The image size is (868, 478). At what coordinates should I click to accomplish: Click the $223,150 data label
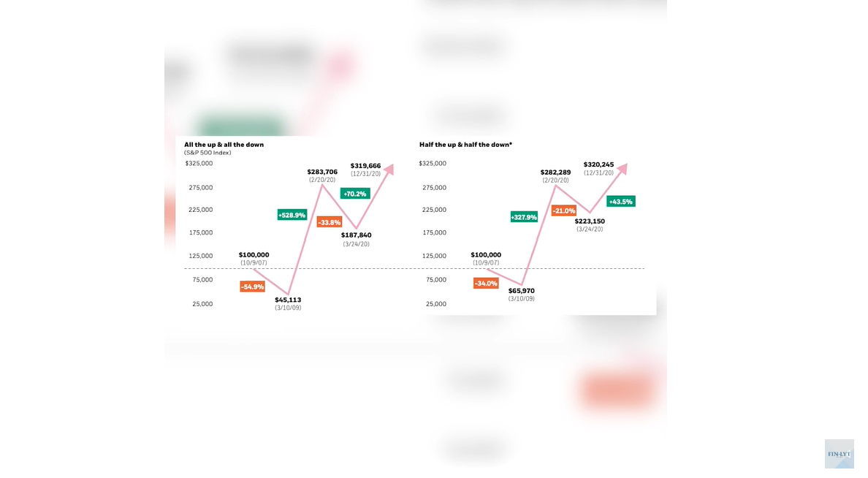point(589,221)
